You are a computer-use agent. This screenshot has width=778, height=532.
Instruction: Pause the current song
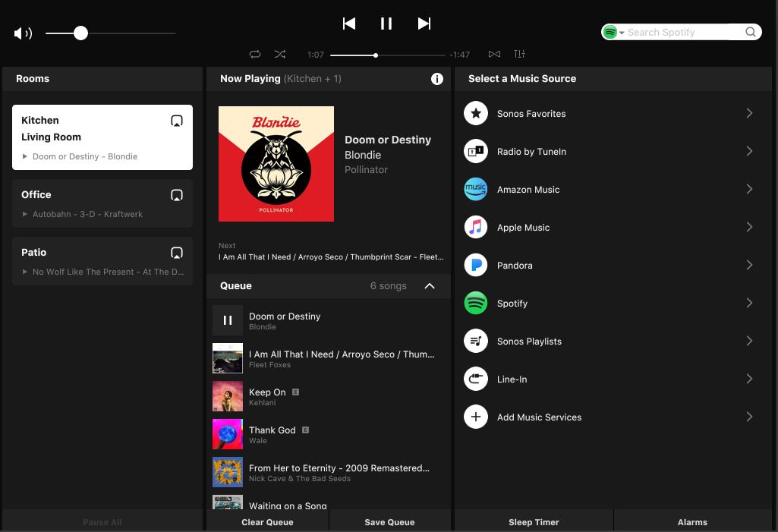click(386, 24)
